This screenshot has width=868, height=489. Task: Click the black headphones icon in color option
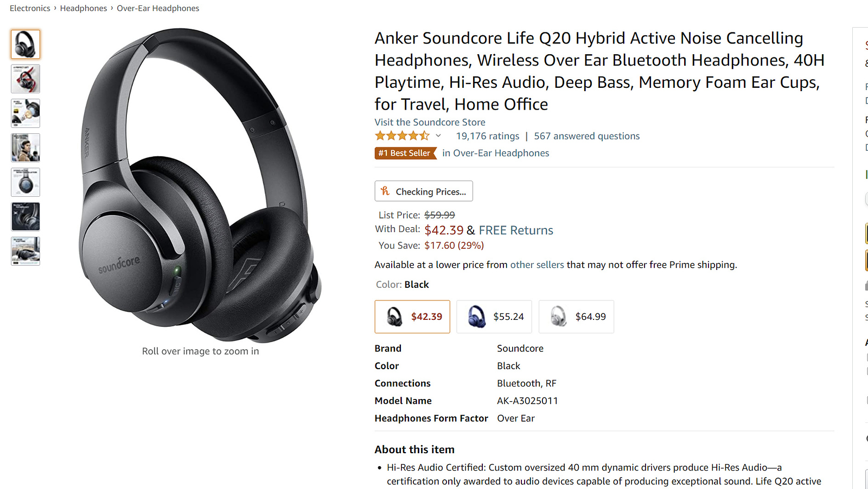tap(394, 317)
